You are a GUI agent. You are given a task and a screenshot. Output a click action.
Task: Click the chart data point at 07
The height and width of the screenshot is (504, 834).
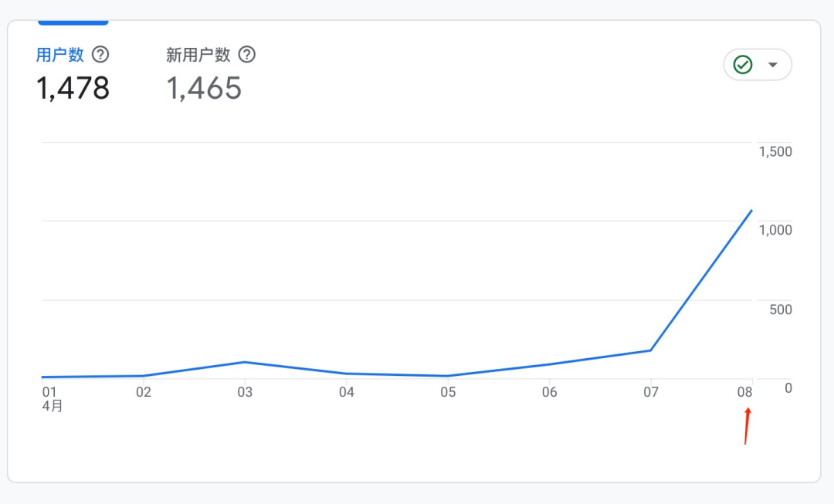pos(650,350)
